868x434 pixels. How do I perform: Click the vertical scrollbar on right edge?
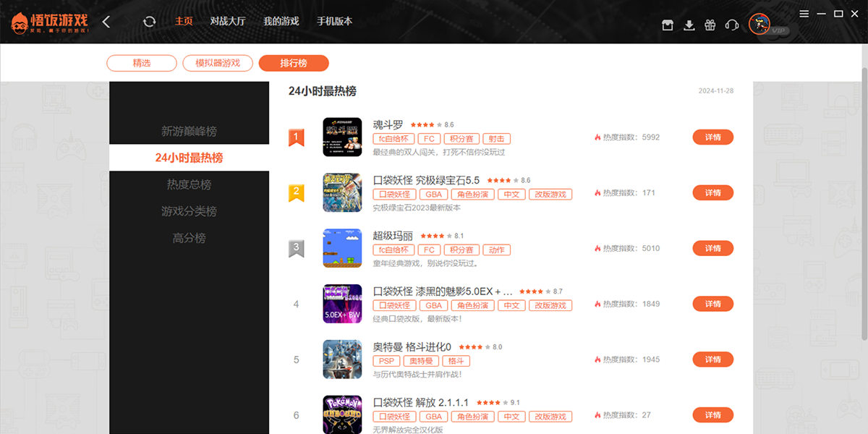click(x=864, y=203)
